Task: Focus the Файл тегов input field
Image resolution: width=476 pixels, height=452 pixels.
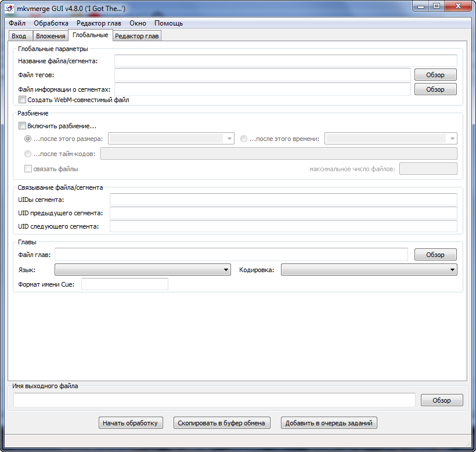Action: click(262, 75)
